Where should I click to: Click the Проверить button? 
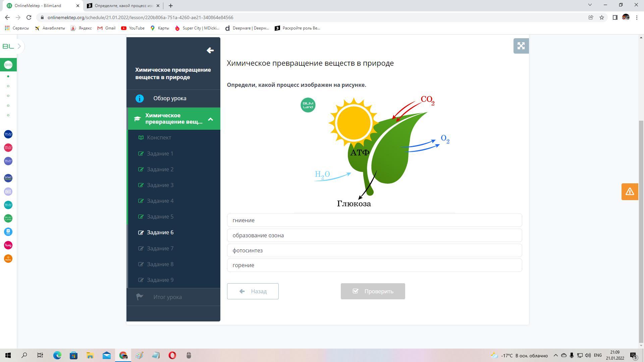[x=373, y=291]
